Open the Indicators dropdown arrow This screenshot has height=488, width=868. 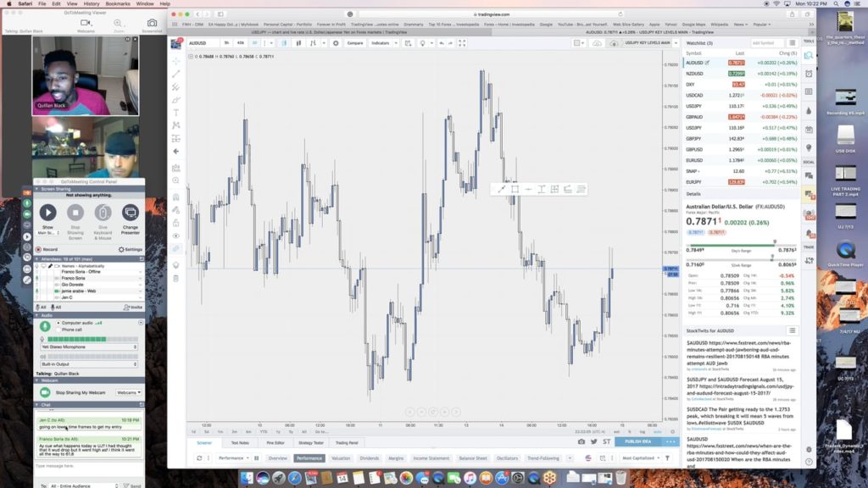pos(396,43)
